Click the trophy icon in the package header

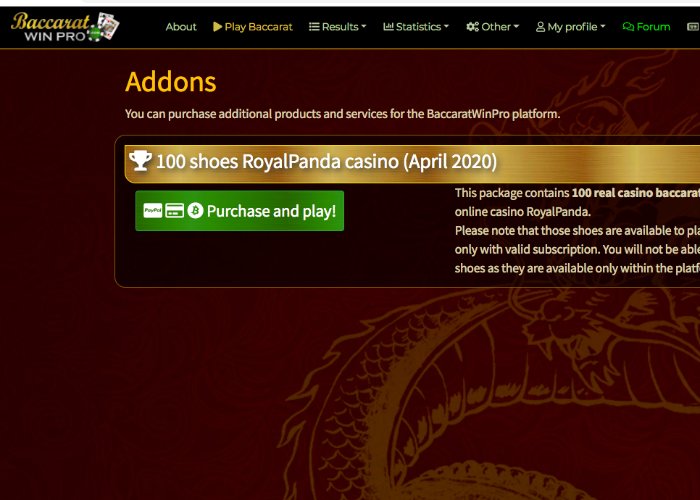tap(140, 161)
